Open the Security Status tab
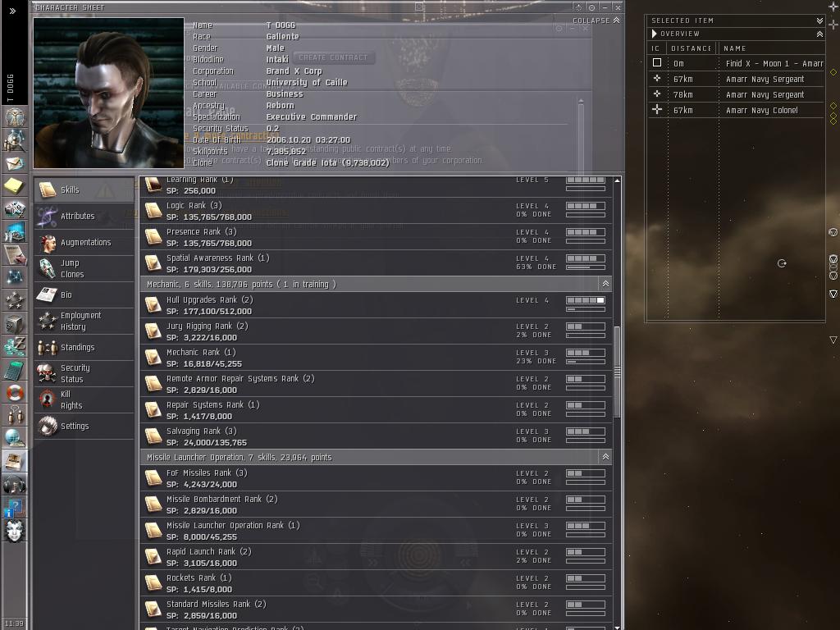This screenshot has width=840, height=630. tap(84, 373)
